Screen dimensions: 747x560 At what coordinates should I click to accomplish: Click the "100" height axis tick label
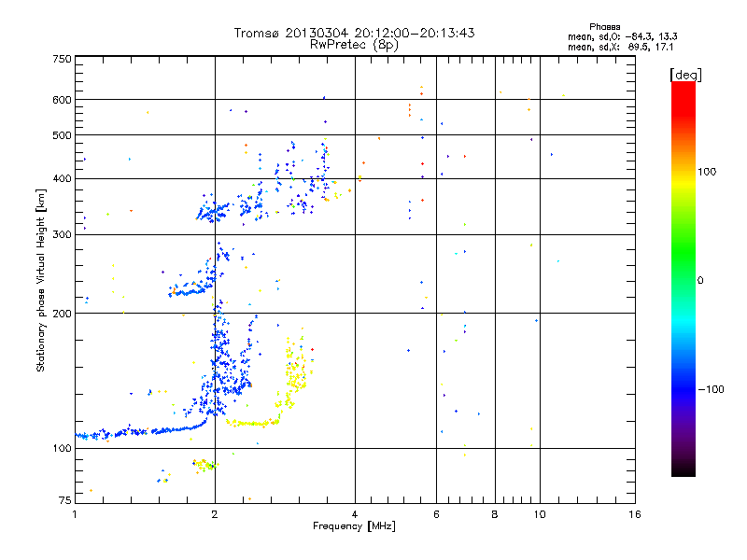[62, 448]
